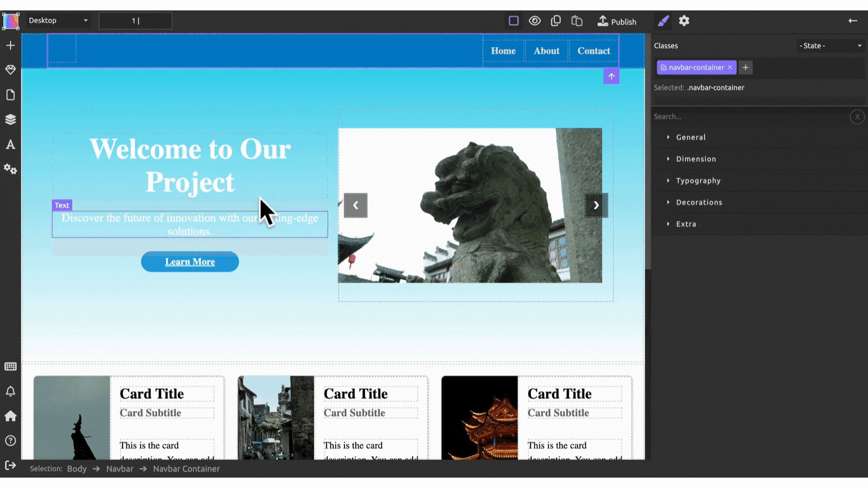Toggle the navbar-container class checkbox

pos(664,67)
